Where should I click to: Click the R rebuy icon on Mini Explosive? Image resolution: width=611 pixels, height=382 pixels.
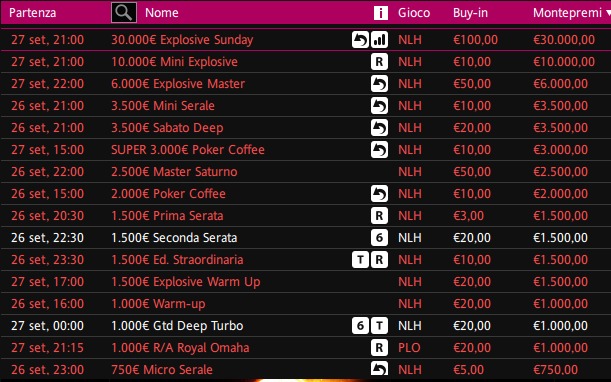click(x=379, y=62)
